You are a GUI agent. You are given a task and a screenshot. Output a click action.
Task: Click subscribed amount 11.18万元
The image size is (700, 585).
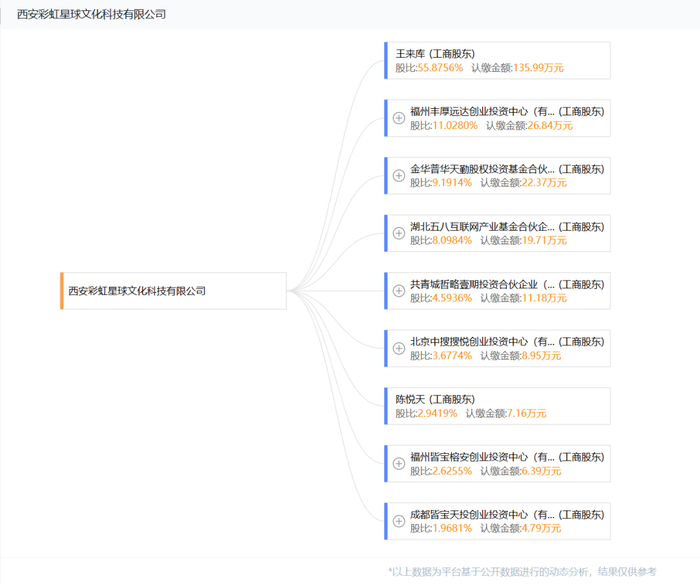click(544, 298)
